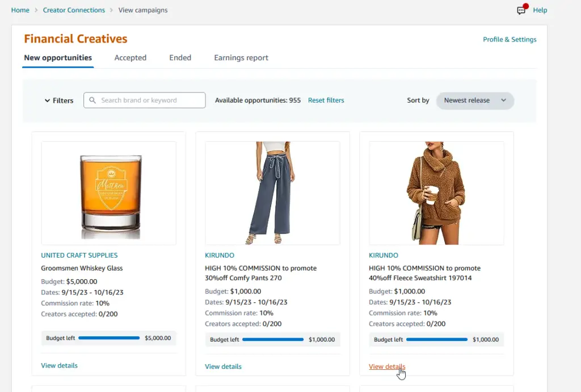Click the Sort by label
581x392 pixels.
(x=418, y=100)
